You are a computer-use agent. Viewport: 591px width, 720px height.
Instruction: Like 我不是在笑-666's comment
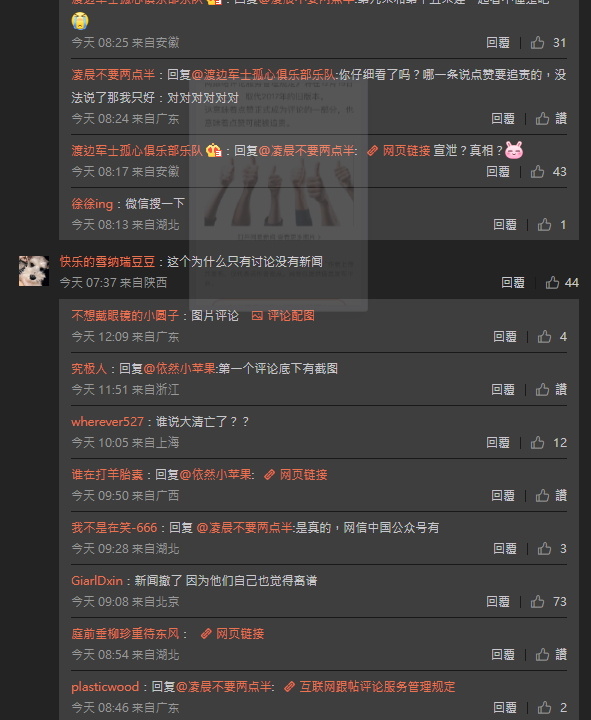pyautogui.click(x=544, y=548)
